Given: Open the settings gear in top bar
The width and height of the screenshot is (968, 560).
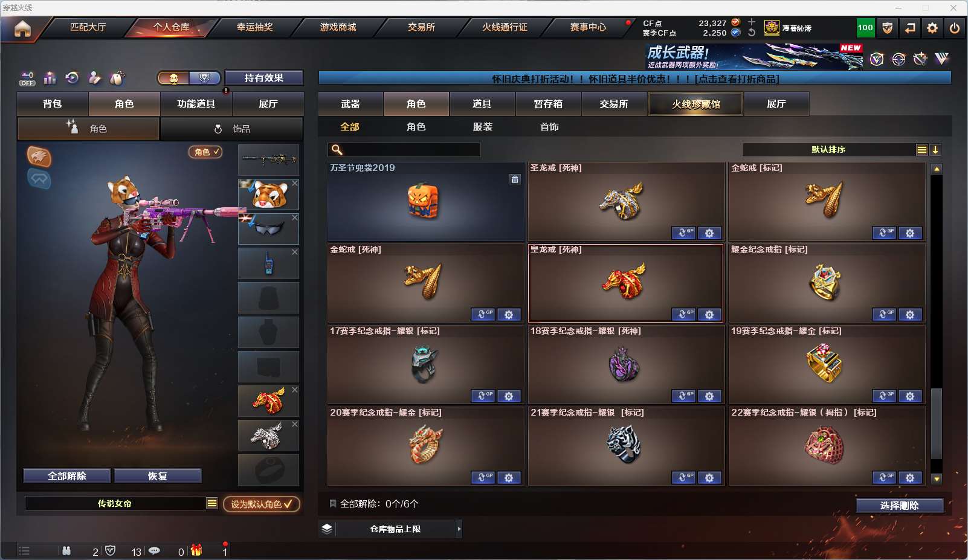Looking at the screenshot, I should pyautogui.click(x=932, y=28).
